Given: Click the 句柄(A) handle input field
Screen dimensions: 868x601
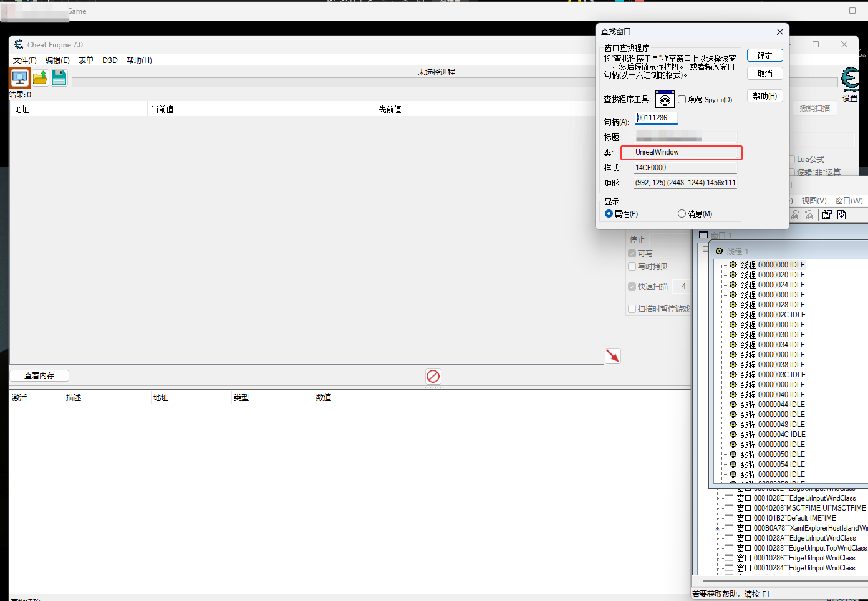Looking at the screenshot, I should pyautogui.click(x=656, y=118).
